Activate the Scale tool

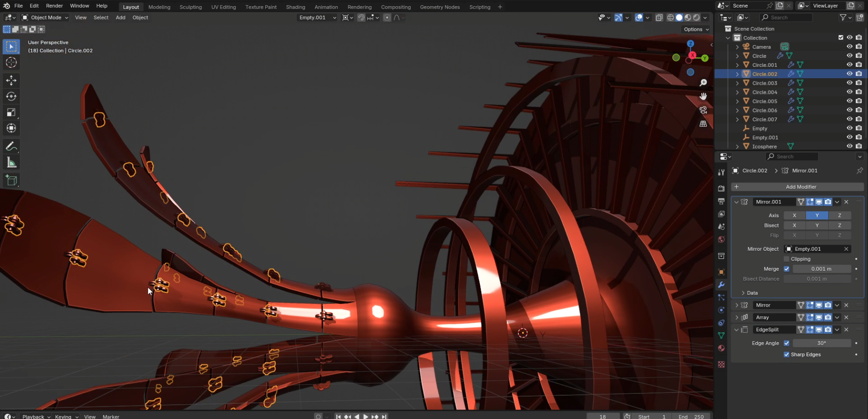click(x=11, y=112)
